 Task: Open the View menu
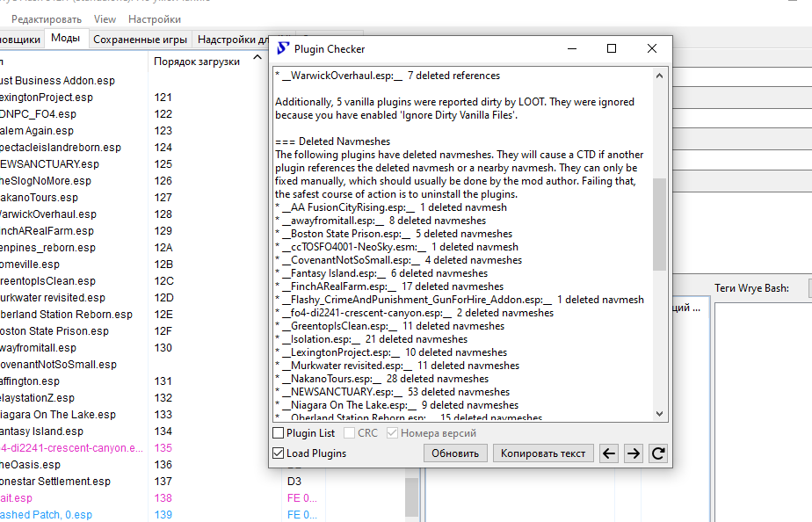[105, 18]
